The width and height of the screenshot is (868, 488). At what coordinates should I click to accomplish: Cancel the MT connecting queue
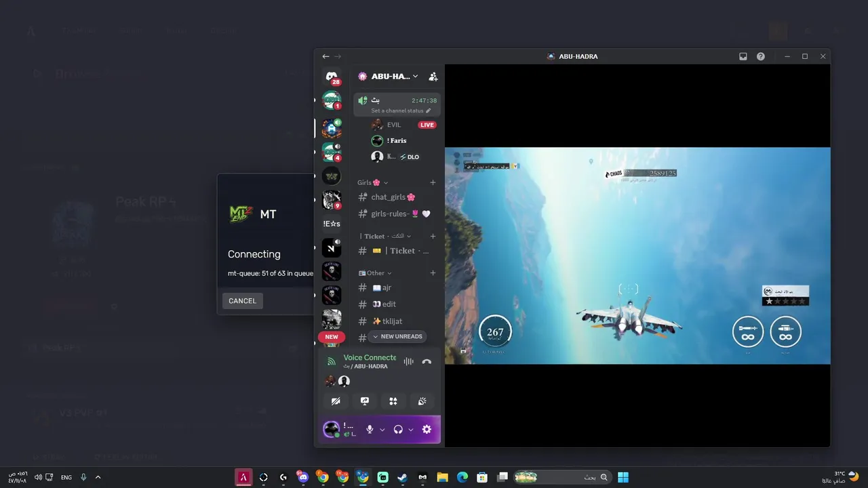pos(242,301)
